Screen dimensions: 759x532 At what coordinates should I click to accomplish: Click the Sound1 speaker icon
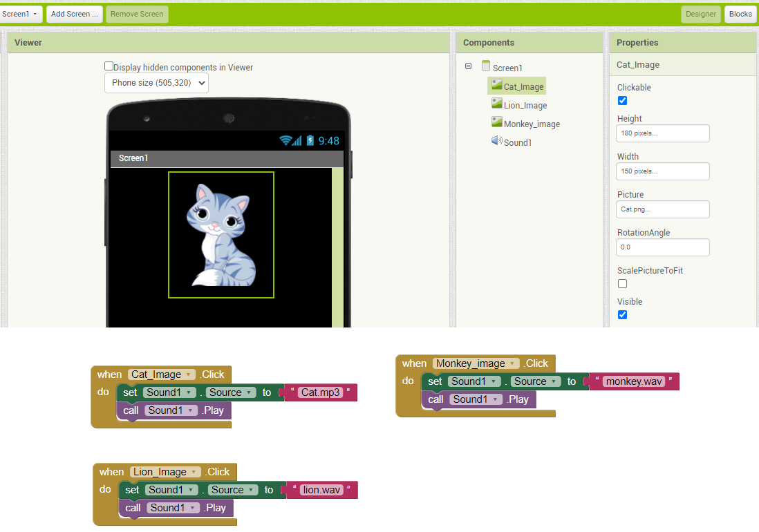pos(496,141)
